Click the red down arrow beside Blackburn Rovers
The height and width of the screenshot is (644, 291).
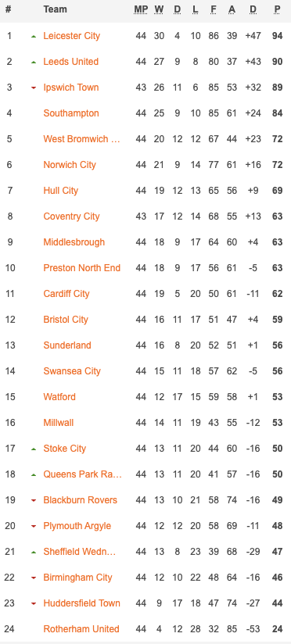[x=34, y=501]
